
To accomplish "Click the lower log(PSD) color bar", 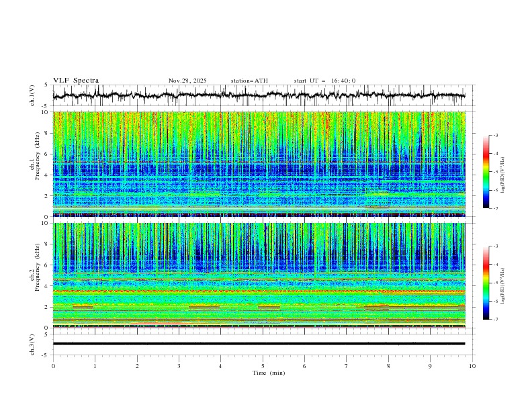I will coord(486,283).
